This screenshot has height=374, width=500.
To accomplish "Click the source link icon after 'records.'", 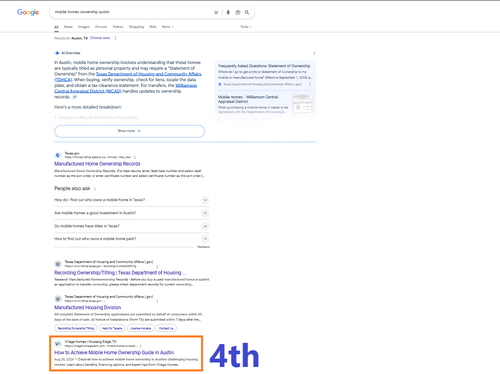I will [x=75, y=97].
